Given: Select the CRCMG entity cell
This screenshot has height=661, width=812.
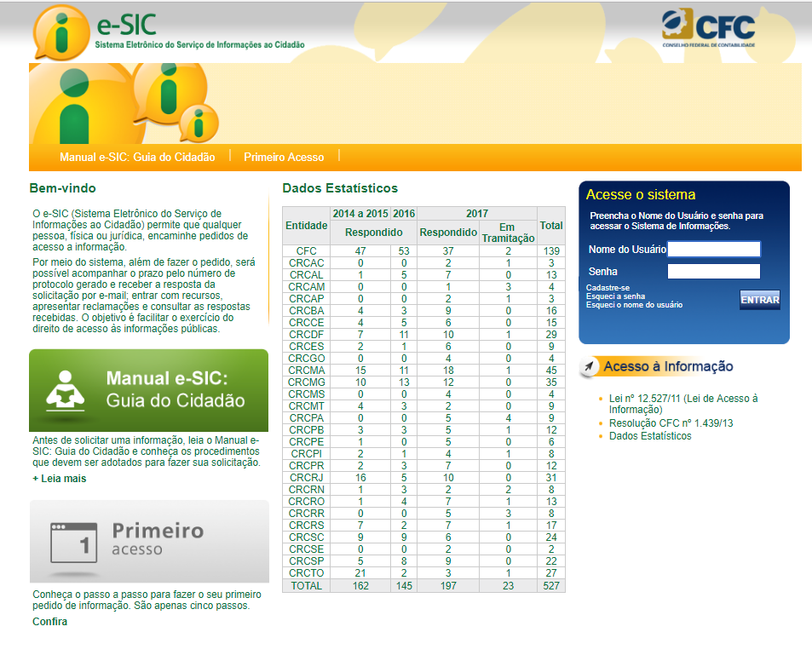Looking at the screenshot, I should point(307,382).
